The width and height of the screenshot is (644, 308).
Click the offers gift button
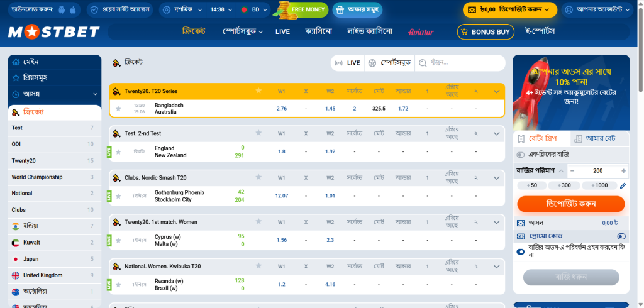click(x=357, y=9)
